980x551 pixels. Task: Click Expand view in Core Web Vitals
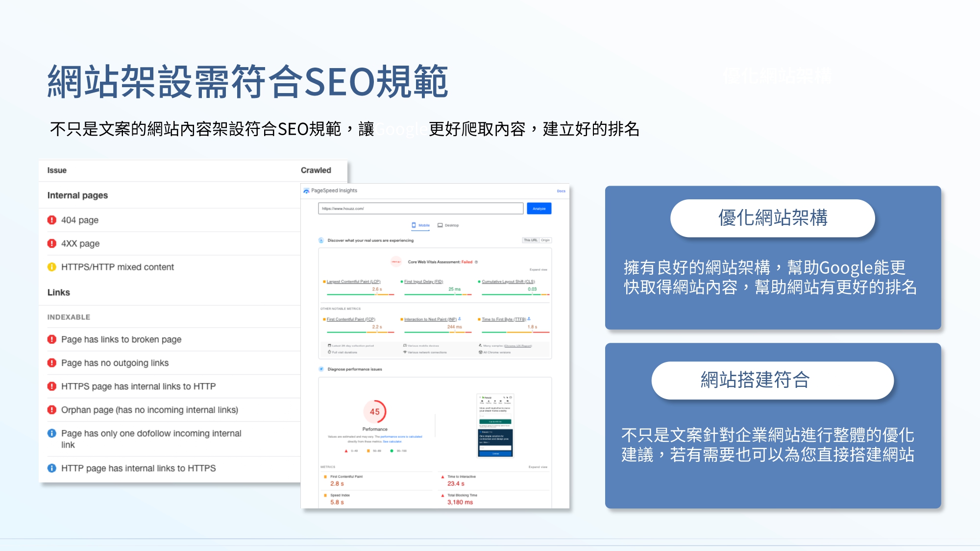tap(538, 270)
